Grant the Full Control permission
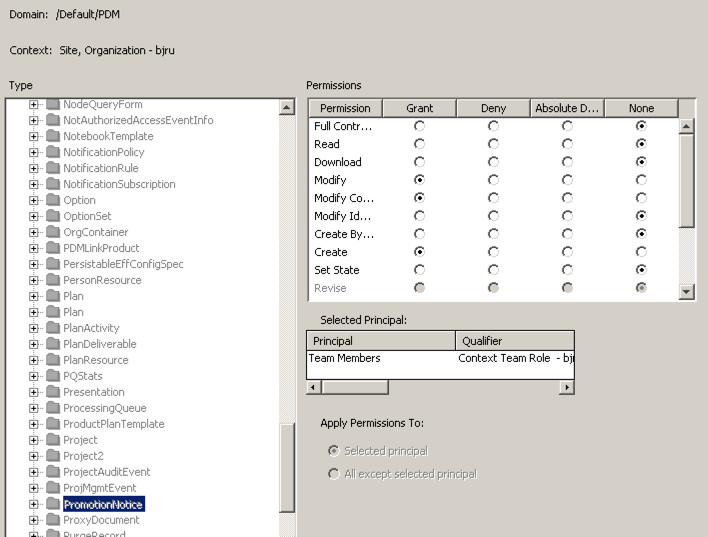 419,126
